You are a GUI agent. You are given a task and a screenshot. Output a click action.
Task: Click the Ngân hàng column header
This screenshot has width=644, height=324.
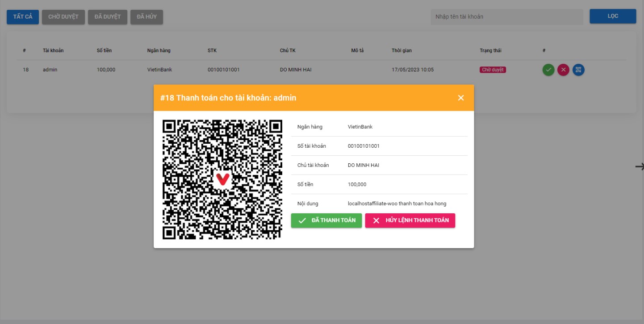tap(159, 50)
